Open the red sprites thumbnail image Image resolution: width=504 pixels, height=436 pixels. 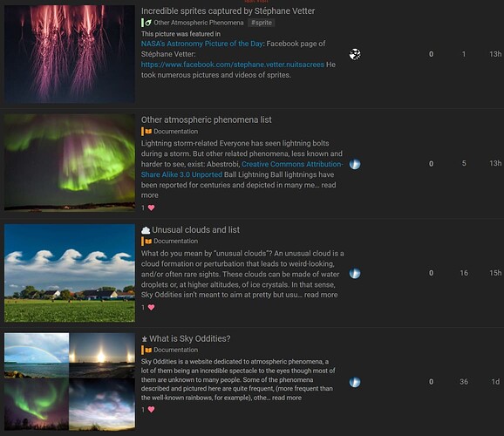(70, 54)
